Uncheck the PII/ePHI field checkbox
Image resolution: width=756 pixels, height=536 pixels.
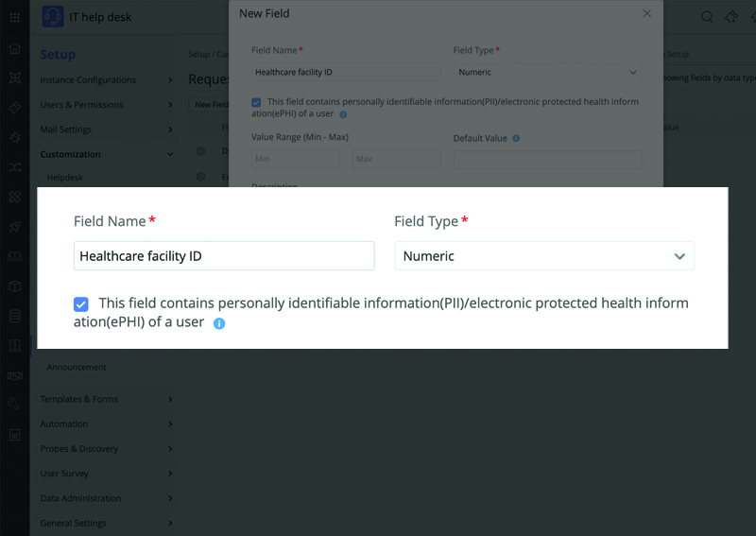tap(81, 303)
